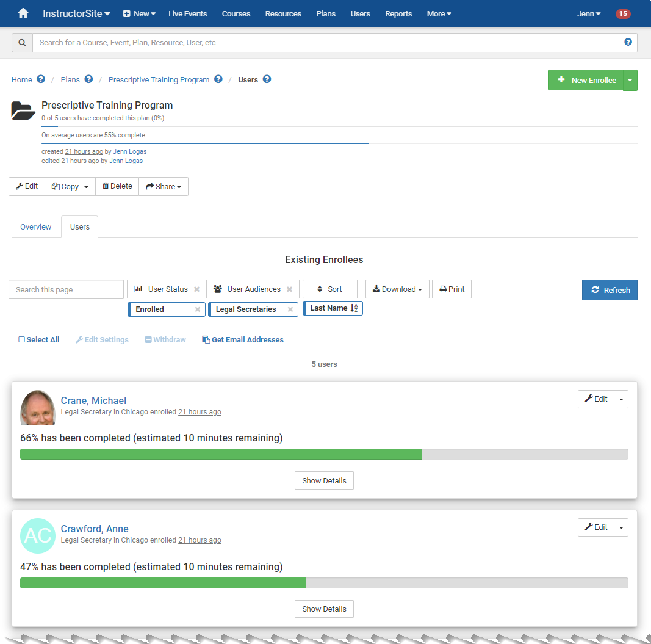This screenshot has height=644, width=651.
Task: Open the Download dropdown
Action: [397, 289]
